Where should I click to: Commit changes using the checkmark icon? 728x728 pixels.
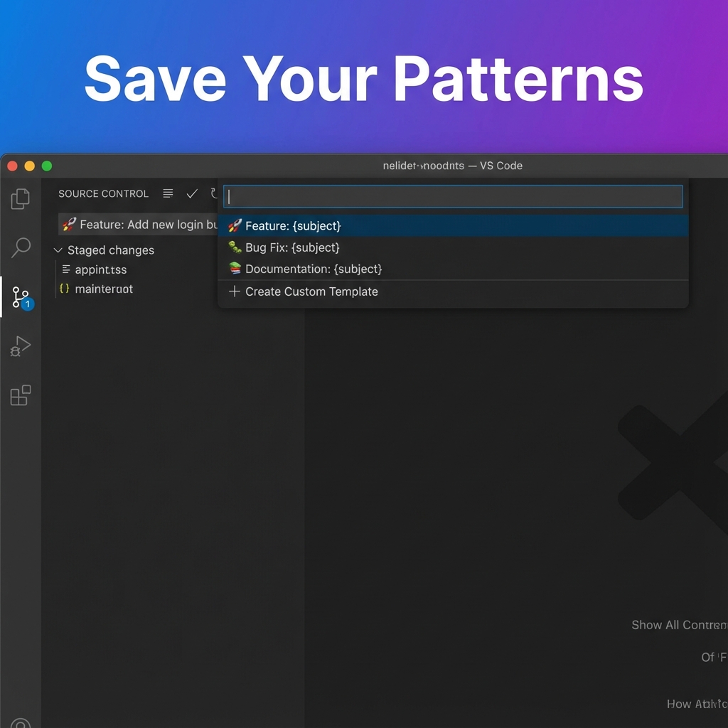[191, 193]
